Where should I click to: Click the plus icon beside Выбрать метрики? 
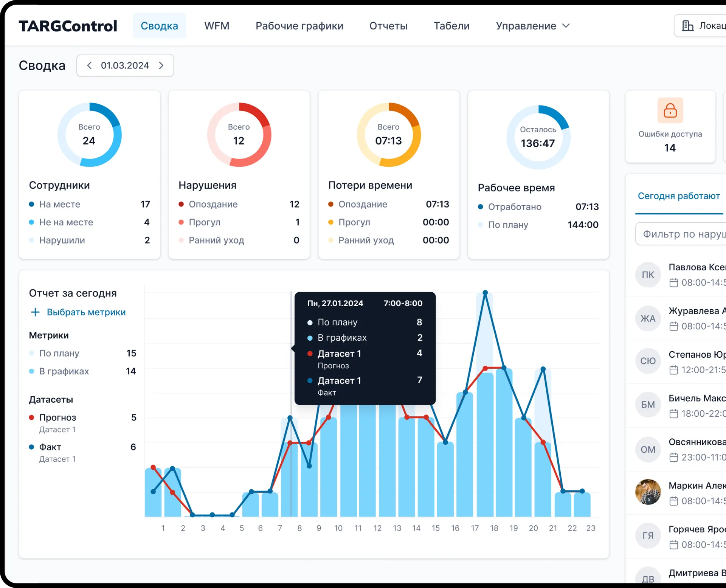35,312
